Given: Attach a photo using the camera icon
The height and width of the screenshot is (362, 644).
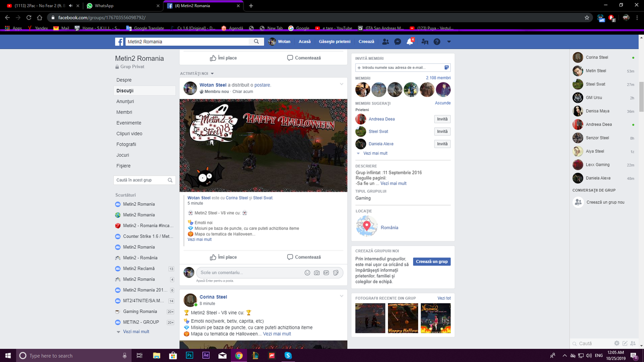Looking at the screenshot, I should pos(316,273).
